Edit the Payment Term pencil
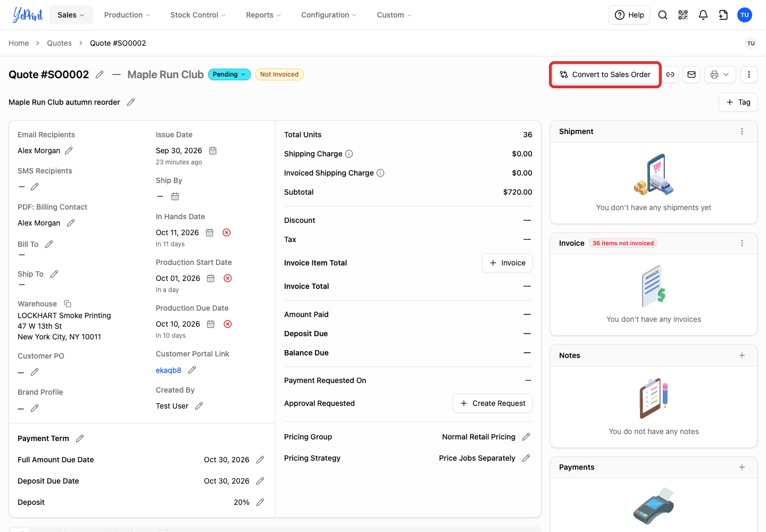The height and width of the screenshot is (532, 766). click(80, 438)
